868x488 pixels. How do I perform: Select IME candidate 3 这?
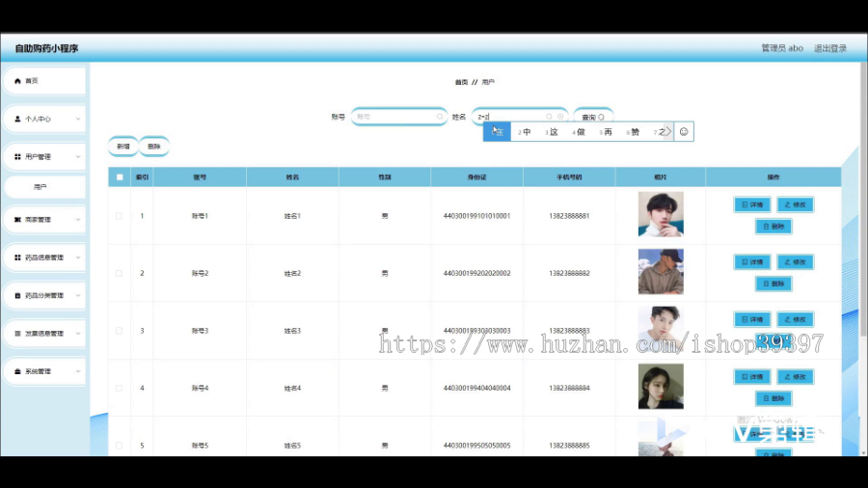[x=552, y=132]
